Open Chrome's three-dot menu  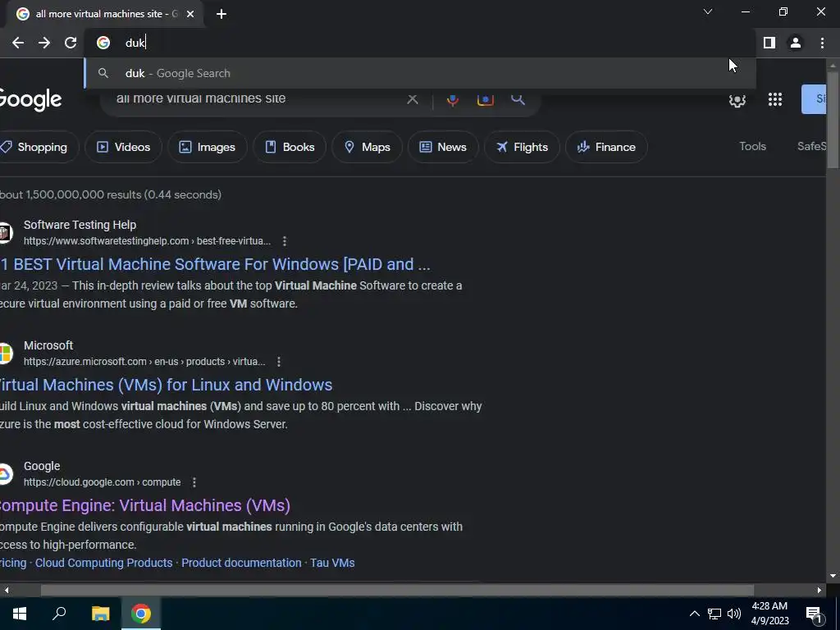[822, 43]
